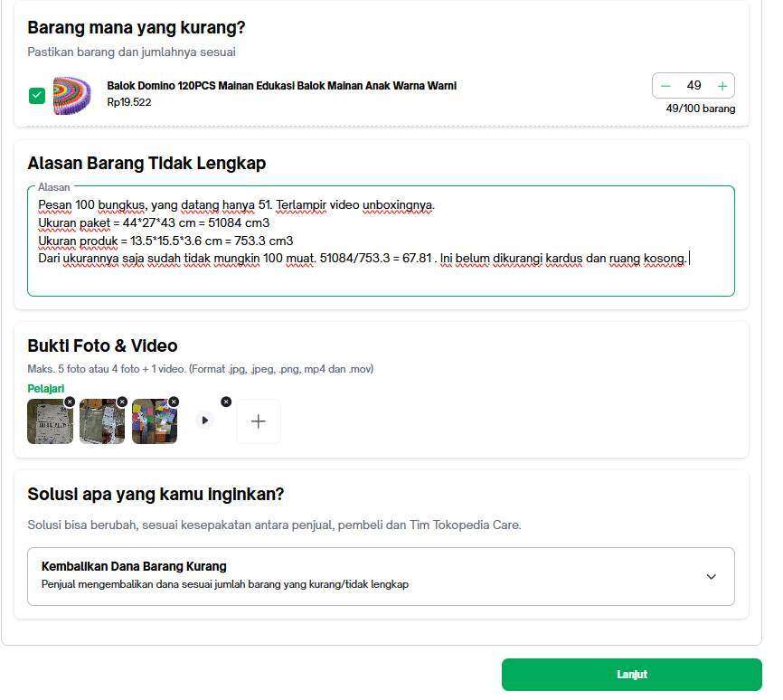
Task: Play the uploaded unboxing video
Action: coord(204,421)
